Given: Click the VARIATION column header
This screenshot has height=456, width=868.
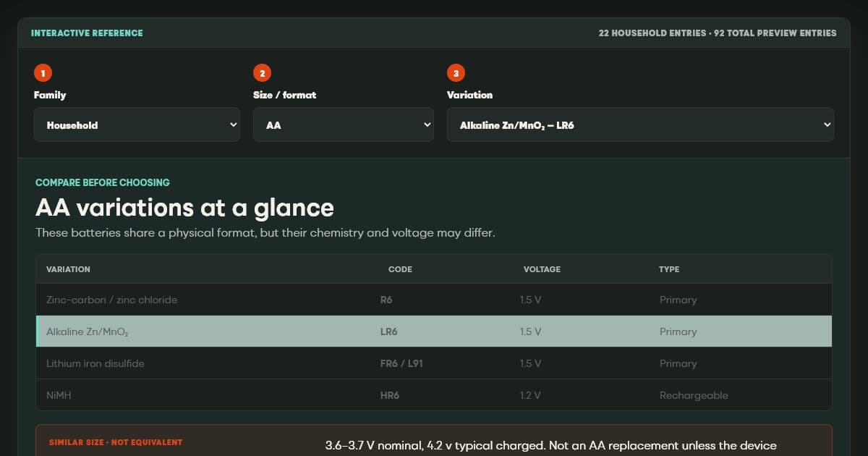Looking at the screenshot, I should tap(68, 269).
